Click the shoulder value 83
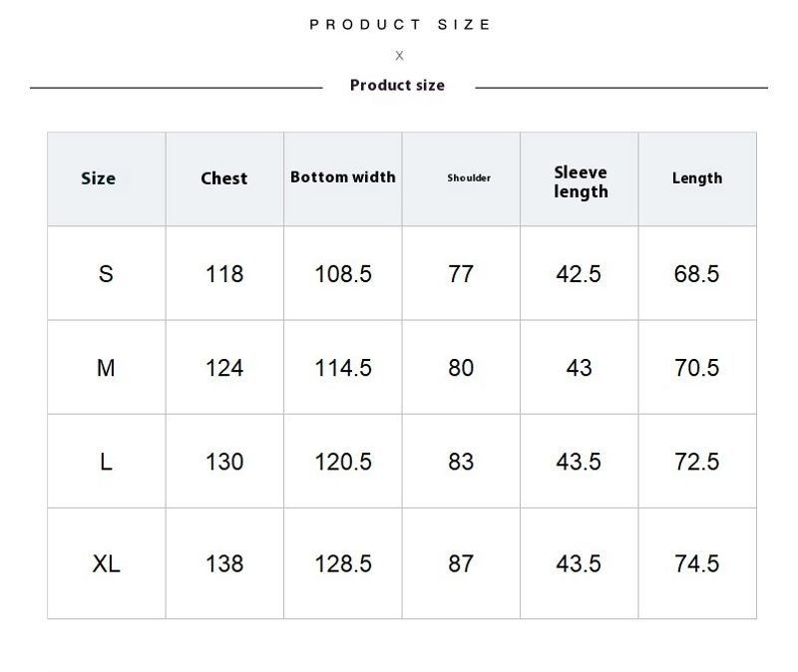This screenshot has height=672, width=798. point(461,462)
